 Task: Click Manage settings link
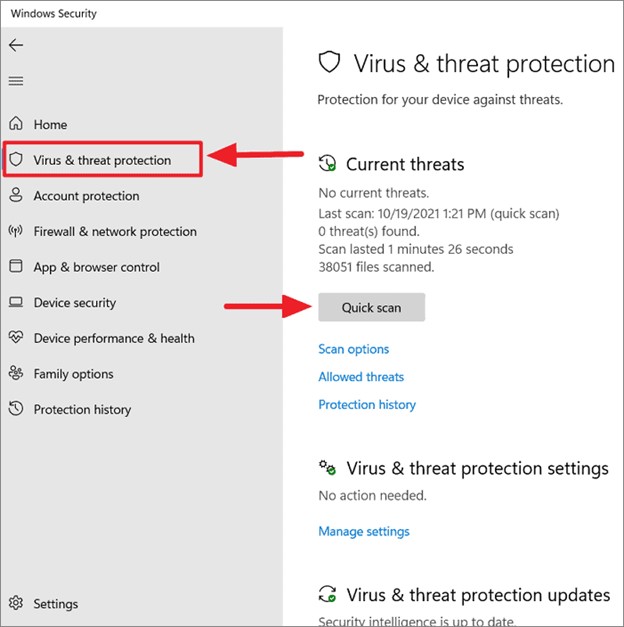pyautogui.click(x=364, y=532)
